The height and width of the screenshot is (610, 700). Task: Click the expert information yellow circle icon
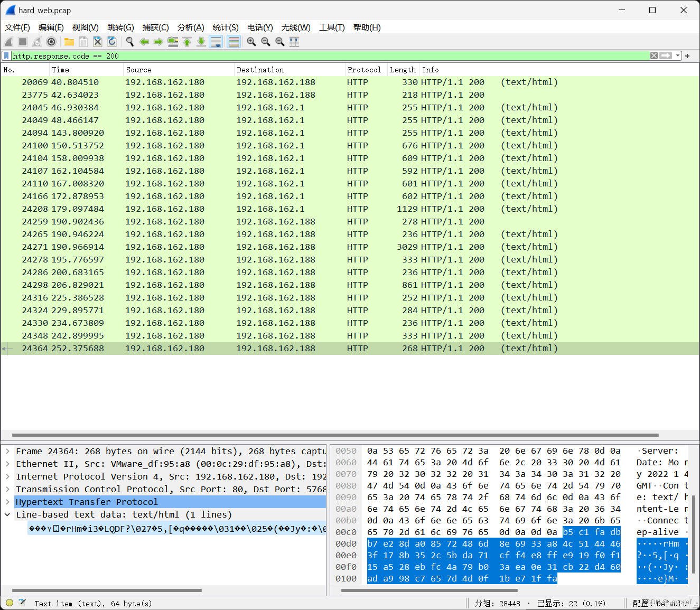coord(10,603)
